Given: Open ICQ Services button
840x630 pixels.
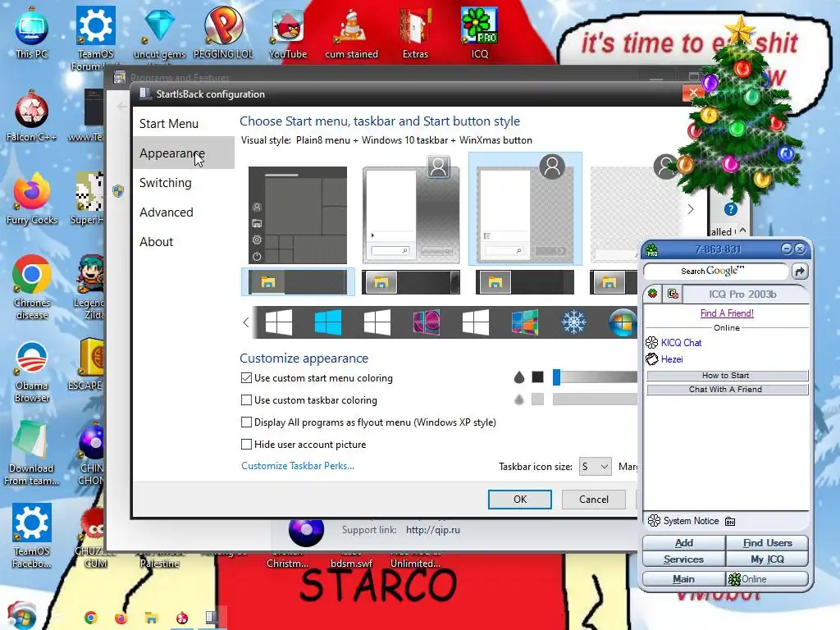Looking at the screenshot, I should tap(684, 559).
